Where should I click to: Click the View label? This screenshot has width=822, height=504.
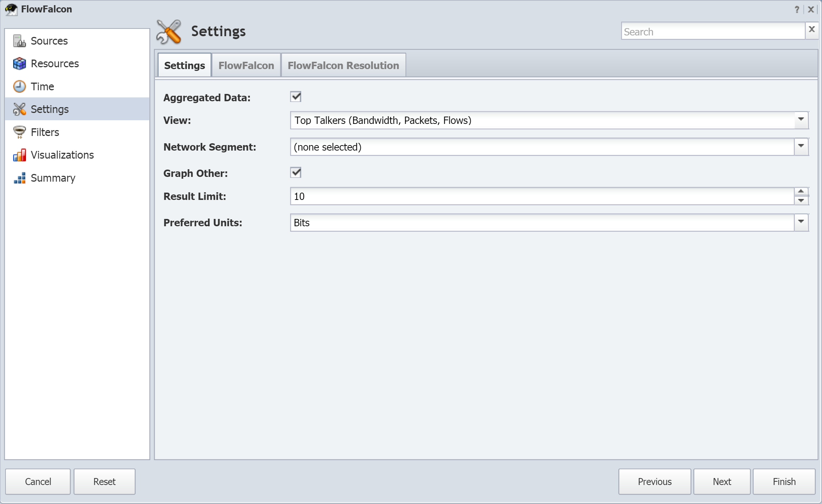click(x=177, y=120)
